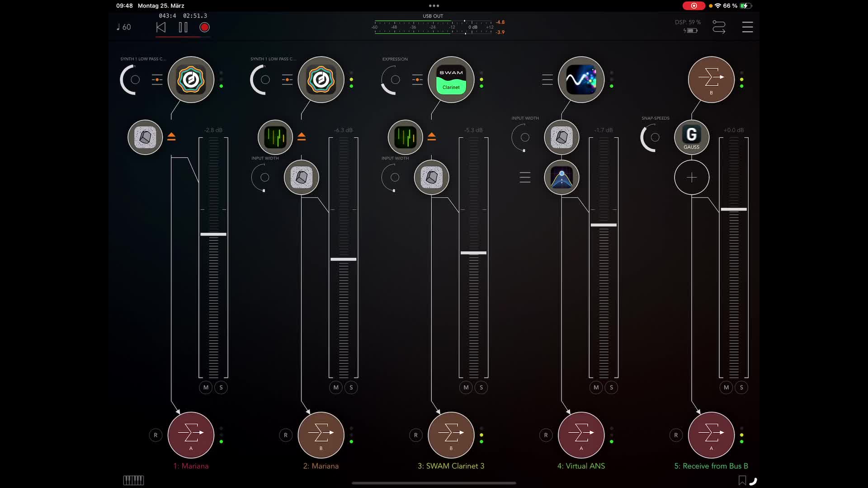Open the SWAM Clarinet instrument plugin
Viewport: 868px width, 488px height.
coord(451,80)
